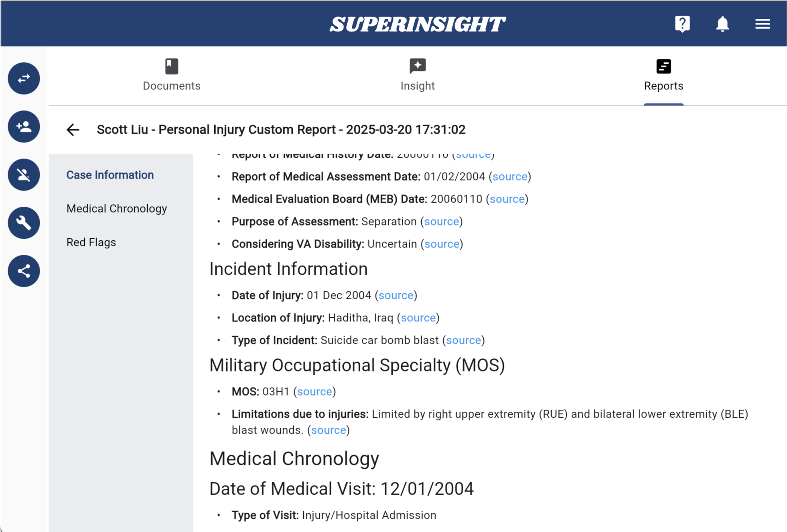Click the swap arrows sidebar icon
This screenshot has width=787, height=532.
(x=24, y=78)
